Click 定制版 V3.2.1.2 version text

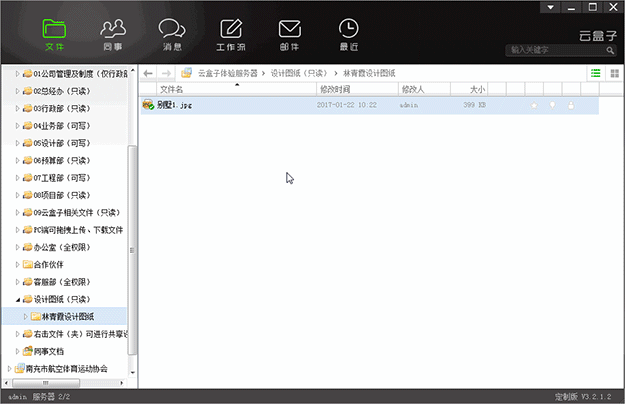583,397
